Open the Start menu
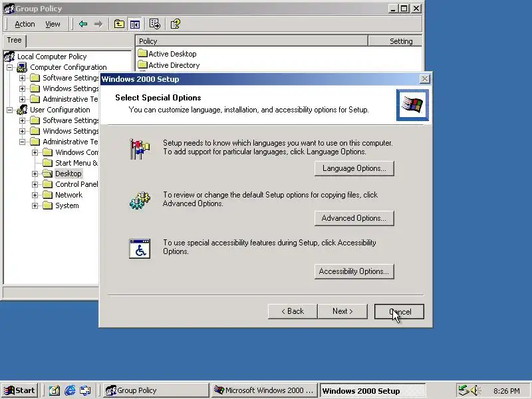 click(19, 390)
